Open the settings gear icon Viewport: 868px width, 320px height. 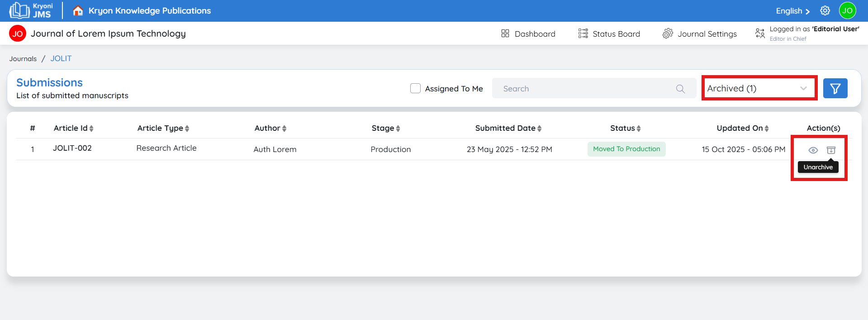click(x=825, y=10)
